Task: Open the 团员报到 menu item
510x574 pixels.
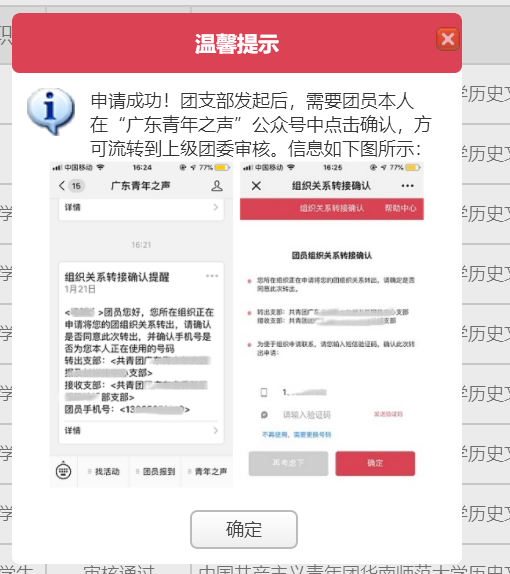Action: point(156,472)
